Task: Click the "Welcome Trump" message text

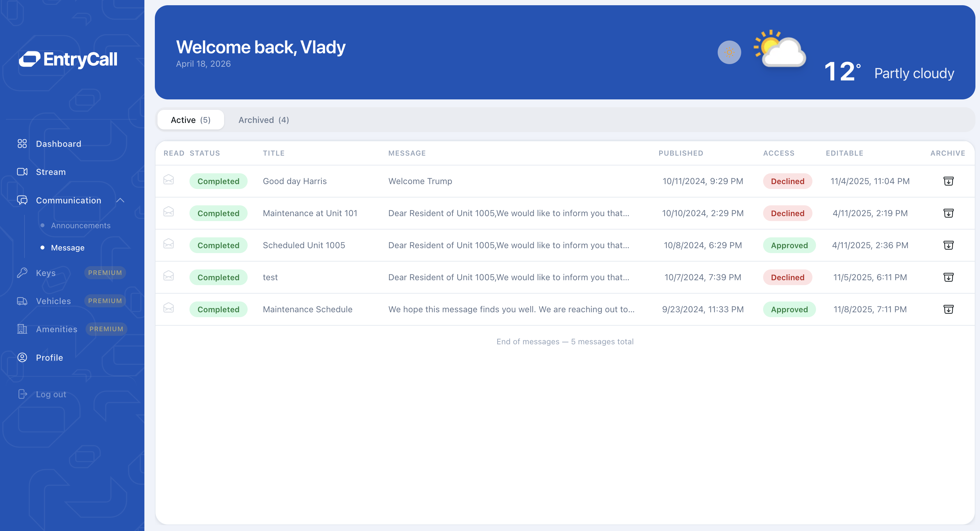Action: click(x=420, y=181)
